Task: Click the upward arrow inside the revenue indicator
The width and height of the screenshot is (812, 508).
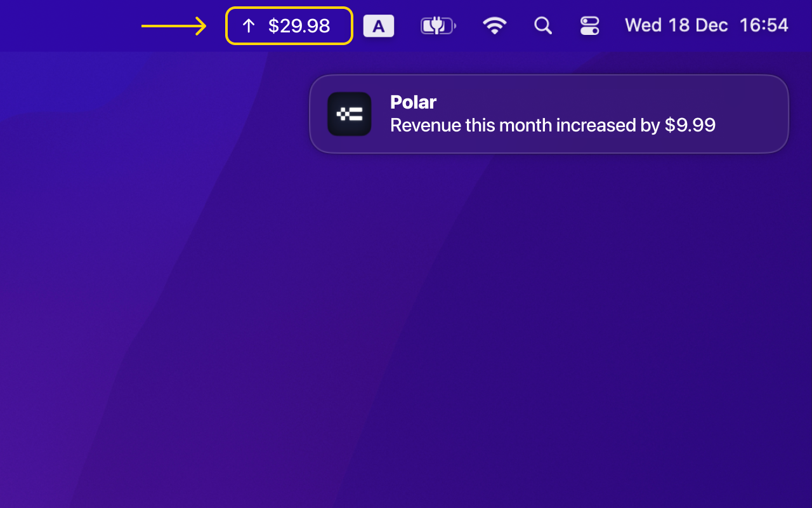Action: click(248, 25)
